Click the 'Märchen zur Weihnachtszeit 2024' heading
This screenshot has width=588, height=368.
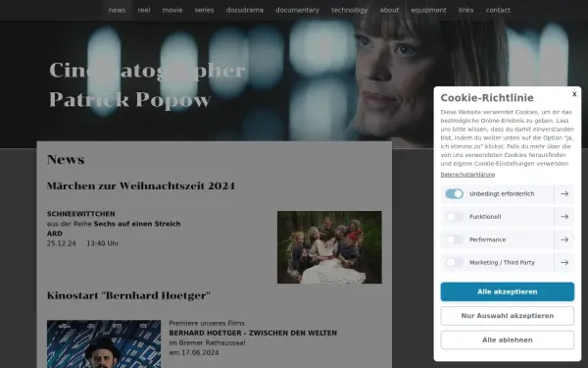(141, 185)
